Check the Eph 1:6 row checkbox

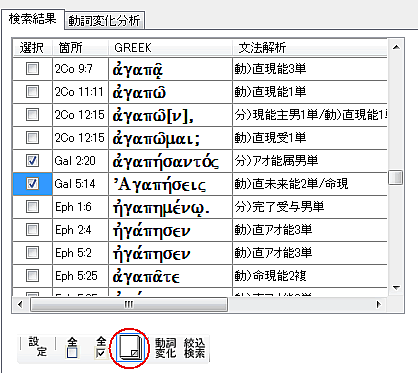click(x=32, y=207)
